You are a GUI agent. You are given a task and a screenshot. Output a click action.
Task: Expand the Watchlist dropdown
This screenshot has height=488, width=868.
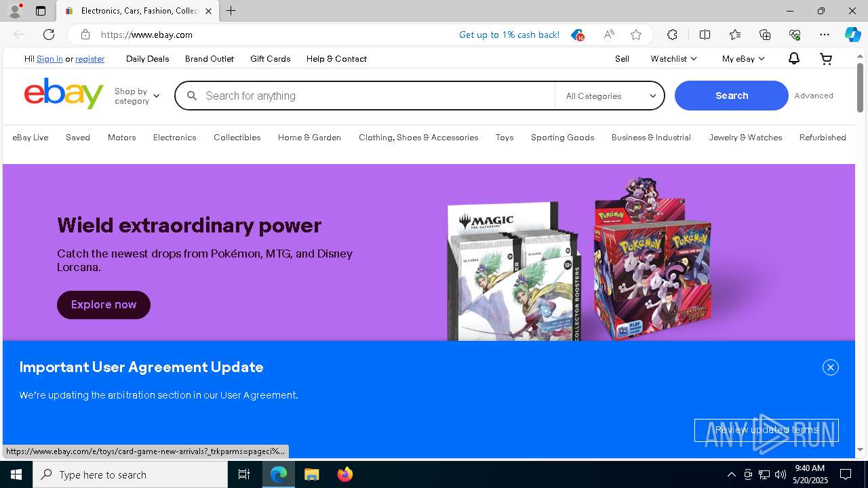(x=673, y=59)
